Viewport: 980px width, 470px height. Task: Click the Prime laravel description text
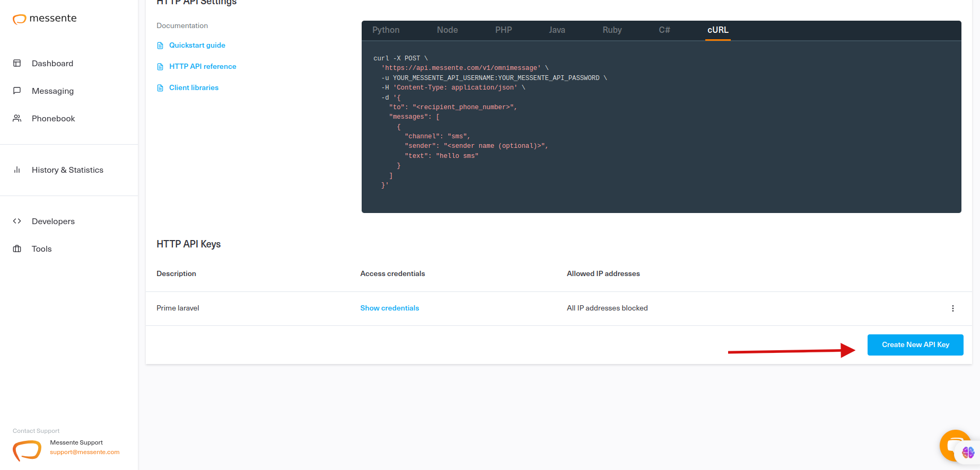point(178,308)
